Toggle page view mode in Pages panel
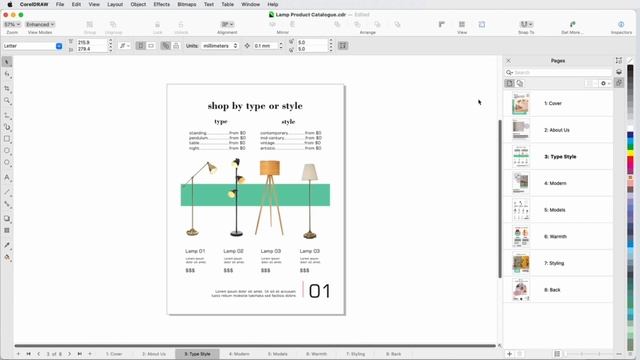Viewport: 640px width, 360px height. point(509,83)
